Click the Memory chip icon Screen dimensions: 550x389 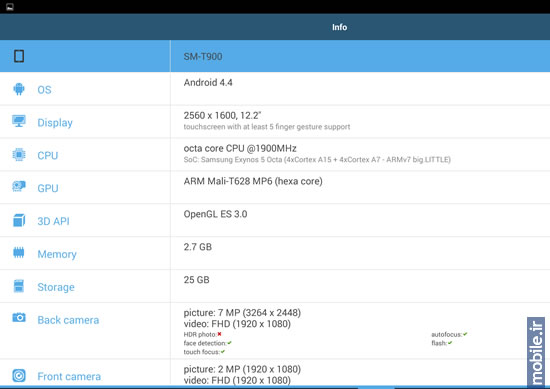[19, 252]
